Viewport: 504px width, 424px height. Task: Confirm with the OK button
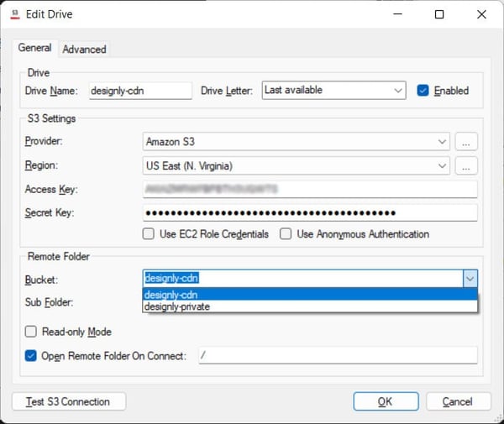(386, 401)
